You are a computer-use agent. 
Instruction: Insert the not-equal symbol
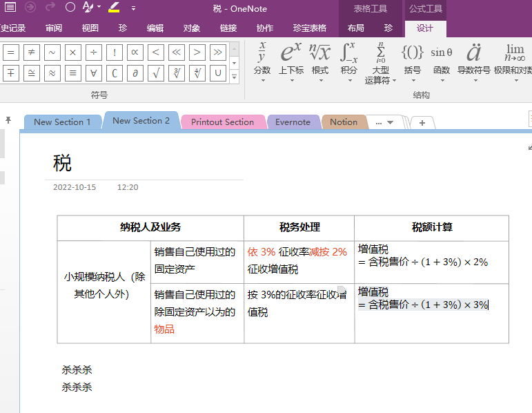[32, 52]
